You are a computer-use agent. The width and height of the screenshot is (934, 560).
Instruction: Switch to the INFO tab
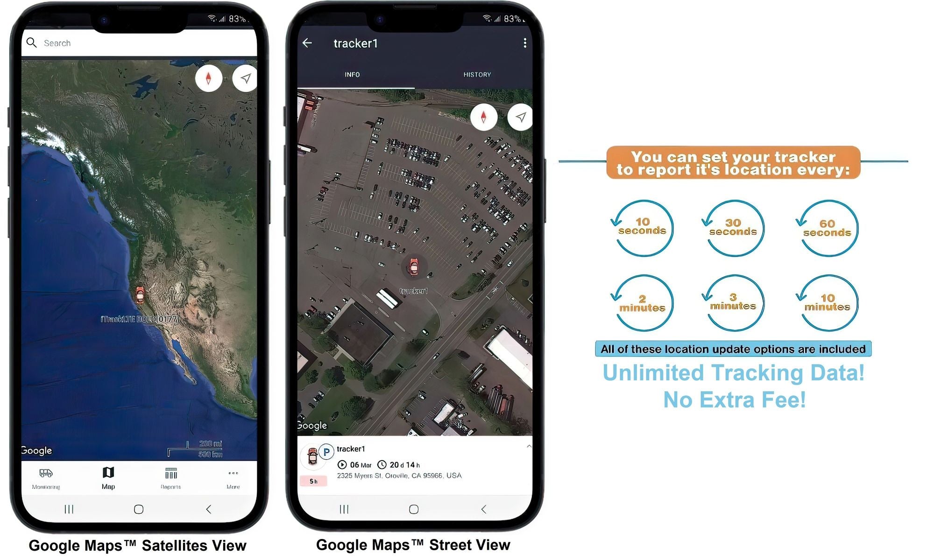point(352,74)
